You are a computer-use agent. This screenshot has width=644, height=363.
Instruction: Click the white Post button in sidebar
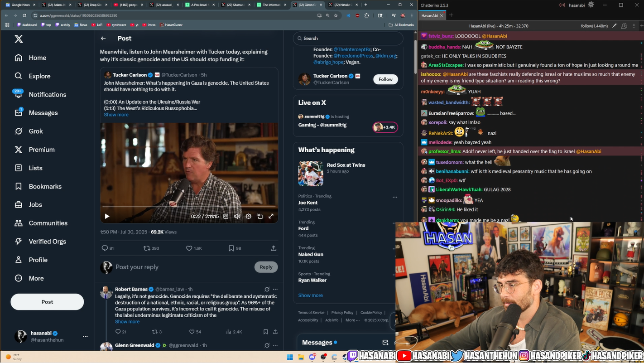tap(47, 302)
